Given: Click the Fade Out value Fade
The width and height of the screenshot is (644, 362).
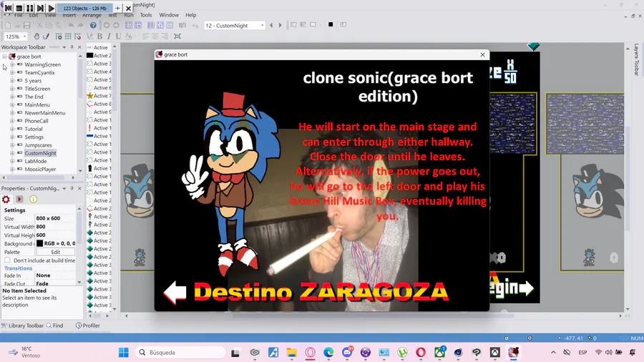Looking at the screenshot, I should click(42, 283).
